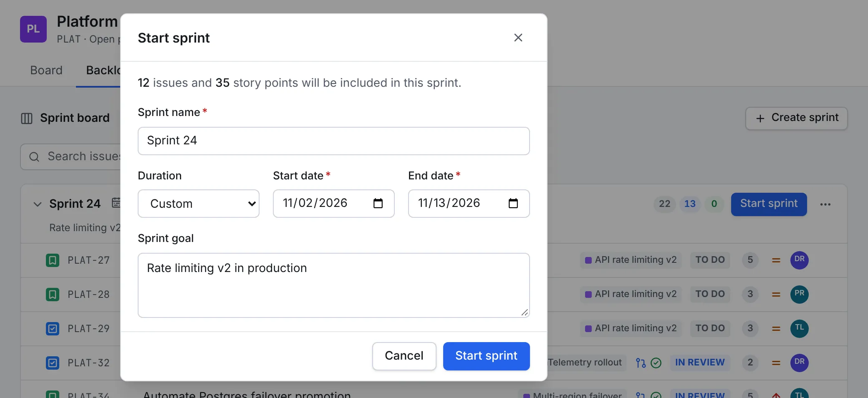This screenshot has width=868, height=398.
Task: Click the Sprint name input field
Action: point(334,141)
